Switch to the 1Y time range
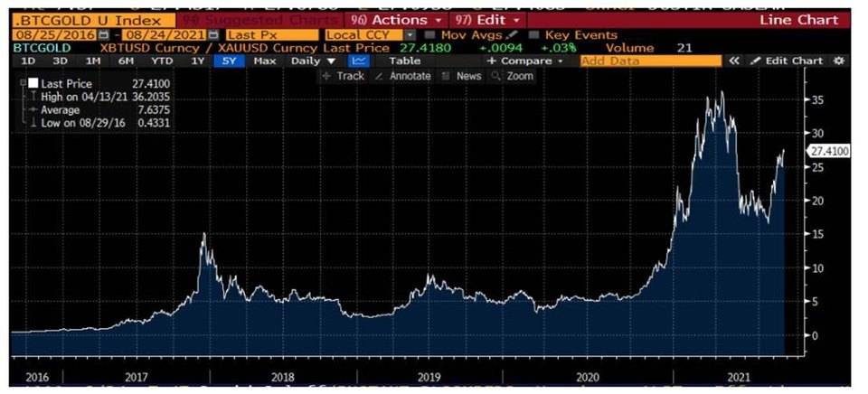868x394 pixels. [196, 61]
